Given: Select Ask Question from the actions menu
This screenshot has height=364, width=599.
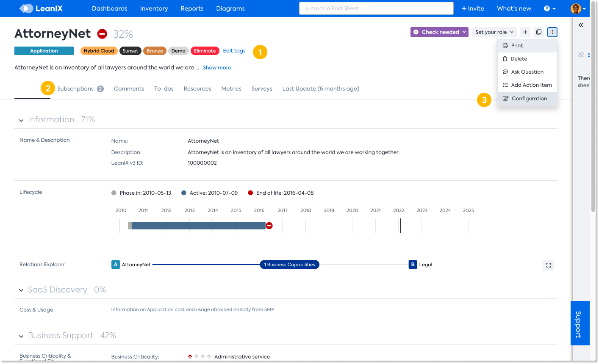Looking at the screenshot, I should pos(527,72).
